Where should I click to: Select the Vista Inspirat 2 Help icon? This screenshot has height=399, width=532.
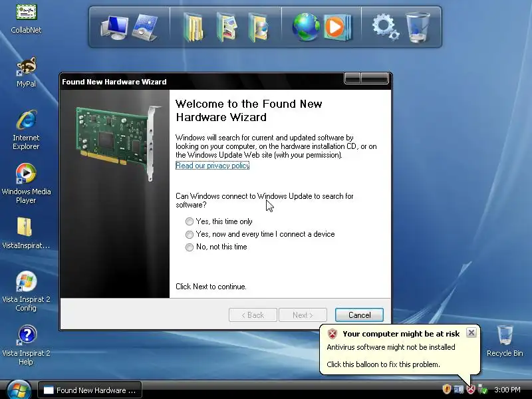click(26, 345)
